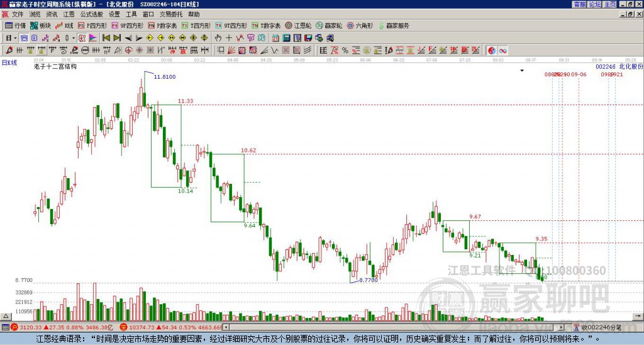Screen dimensions: 644x345
Task: Click the 论坛 link in title bar
Action: click(594, 4)
